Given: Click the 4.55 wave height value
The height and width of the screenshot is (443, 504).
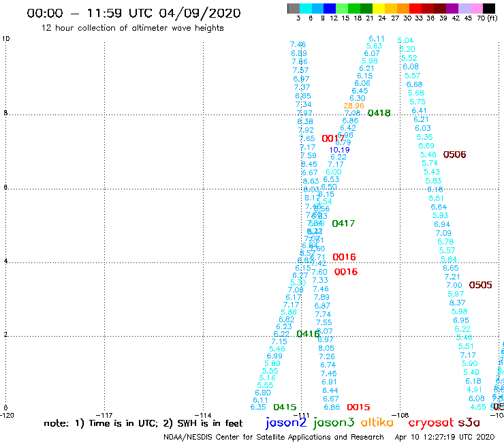Looking at the screenshot, I should [478, 407].
